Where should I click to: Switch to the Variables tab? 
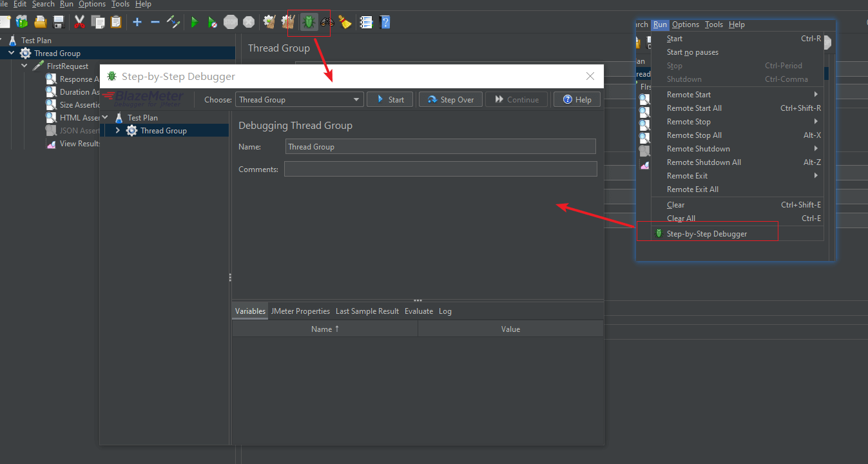tap(250, 311)
